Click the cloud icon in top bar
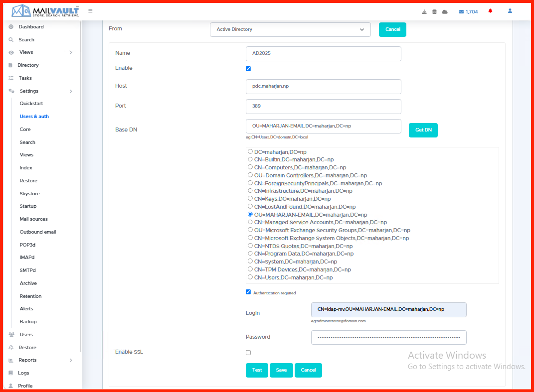 [445, 11]
